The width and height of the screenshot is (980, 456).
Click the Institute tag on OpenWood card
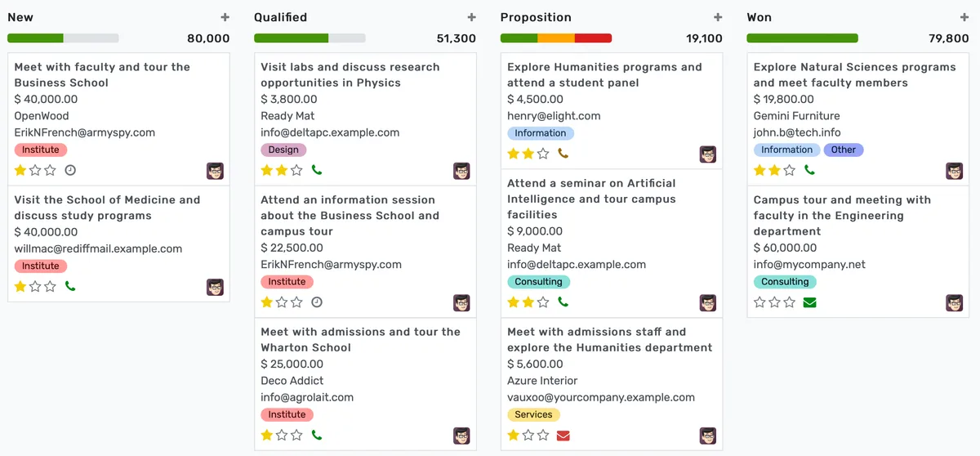coord(41,150)
